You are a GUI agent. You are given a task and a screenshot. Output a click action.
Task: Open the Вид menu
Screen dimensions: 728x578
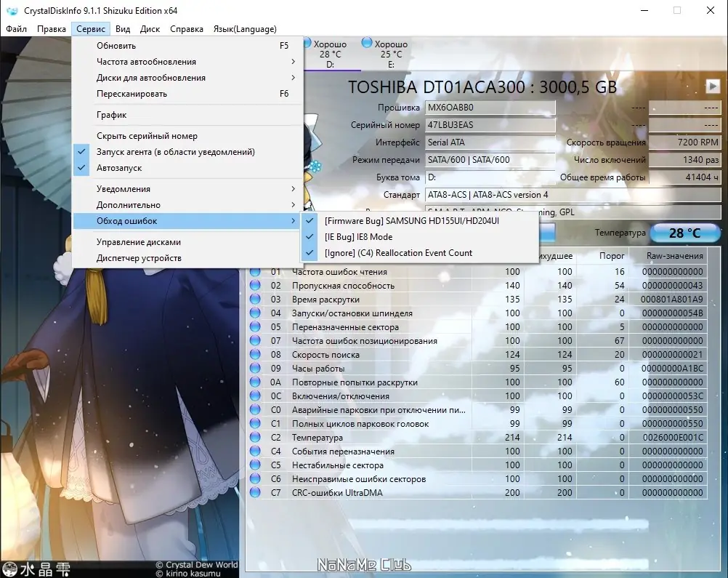pos(123,29)
